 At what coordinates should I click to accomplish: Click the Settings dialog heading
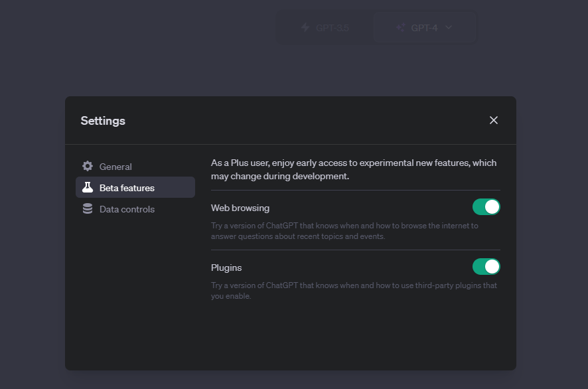pyautogui.click(x=103, y=121)
